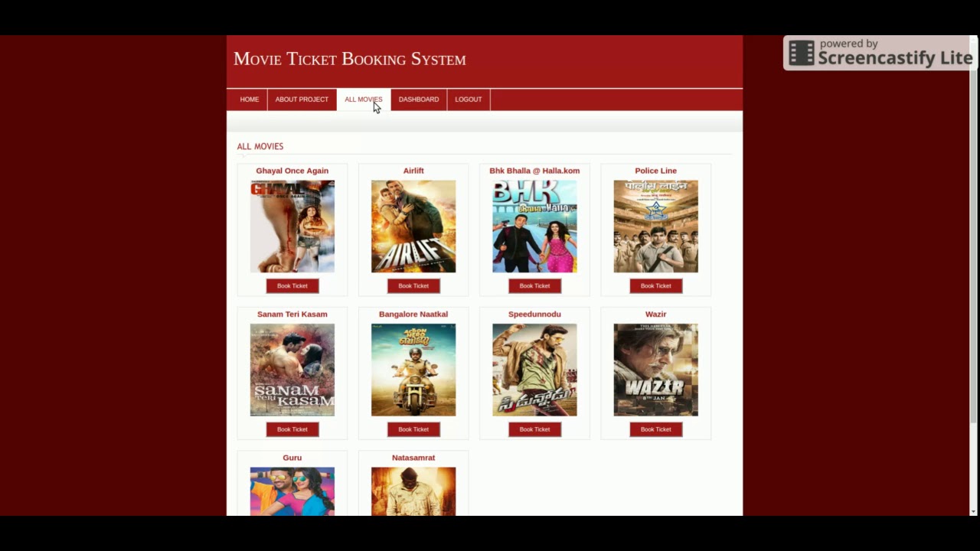Click the Bhk Bhalla @ Halla.kom title
Image resolution: width=980 pixels, height=551 pixels.
click(534, 171)
